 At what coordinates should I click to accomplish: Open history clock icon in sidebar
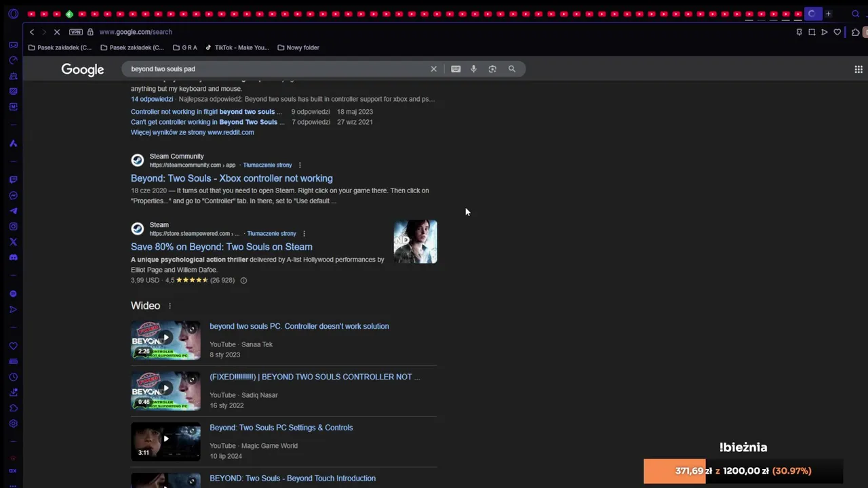(13, 377)
